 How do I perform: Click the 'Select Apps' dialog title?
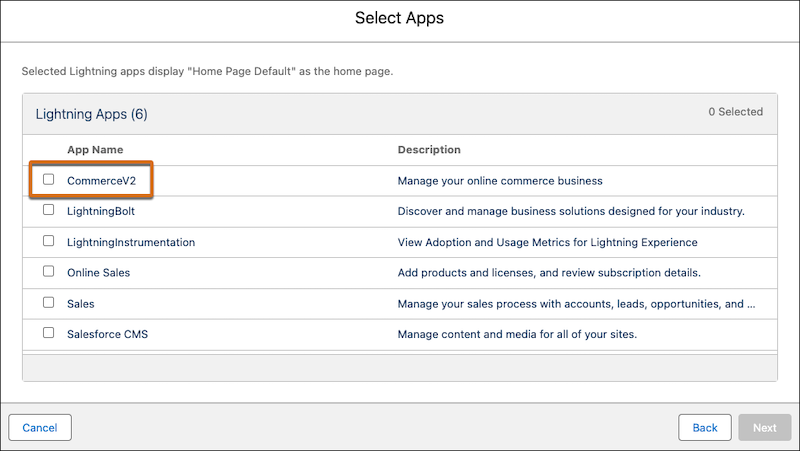tap(399, 18)
